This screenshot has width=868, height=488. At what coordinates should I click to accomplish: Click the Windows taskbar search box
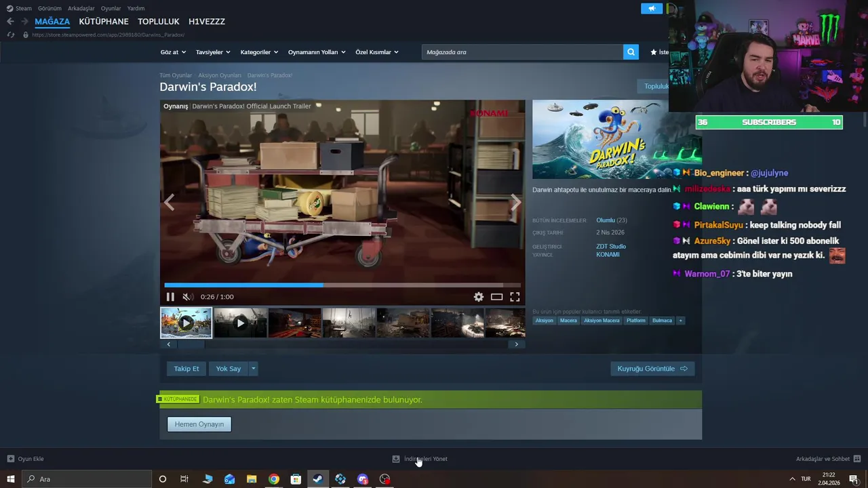coord(87,479)
